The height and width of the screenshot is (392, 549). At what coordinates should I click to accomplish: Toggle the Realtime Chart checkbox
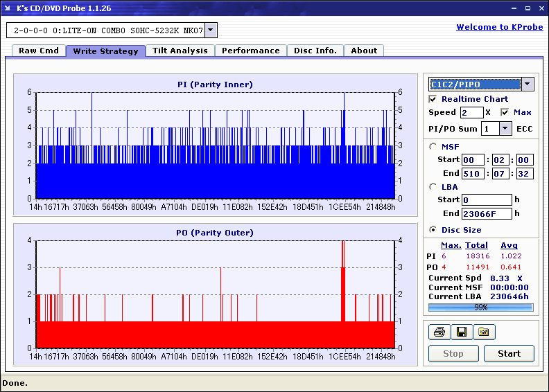tap(433, 99)
